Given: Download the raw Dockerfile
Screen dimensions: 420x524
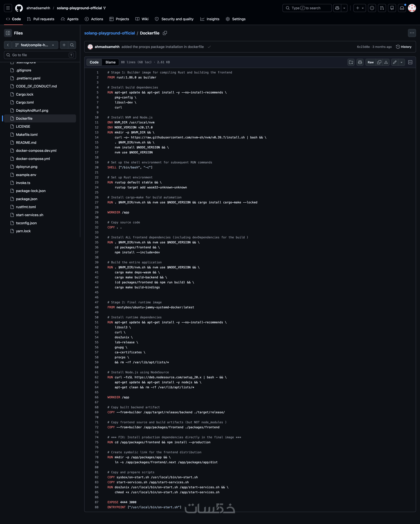Looking at the screenshot, I should point(386,62).
